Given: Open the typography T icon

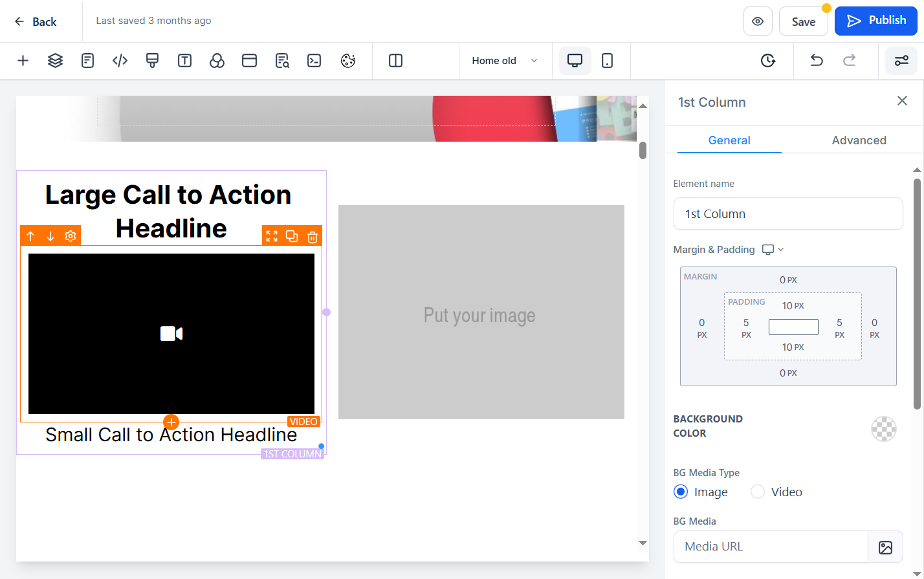Looking at the screenshot, I should pos(184,61).
